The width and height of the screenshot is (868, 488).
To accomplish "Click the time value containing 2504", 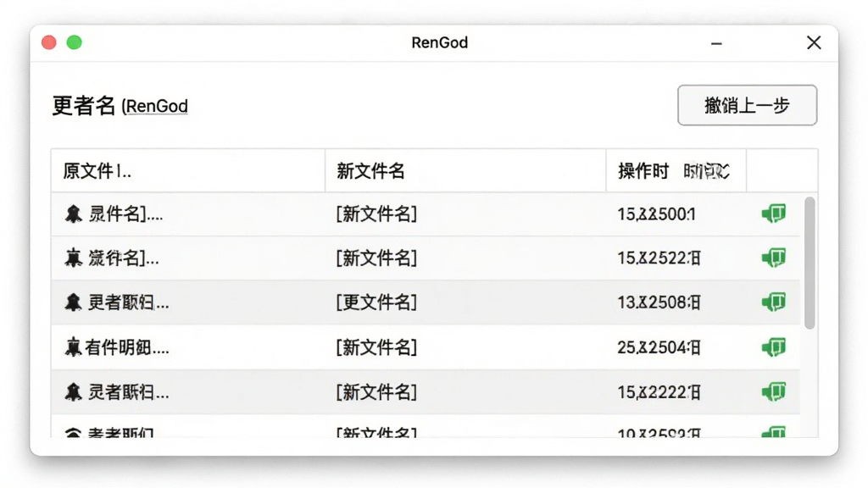I will coord(659,347).
